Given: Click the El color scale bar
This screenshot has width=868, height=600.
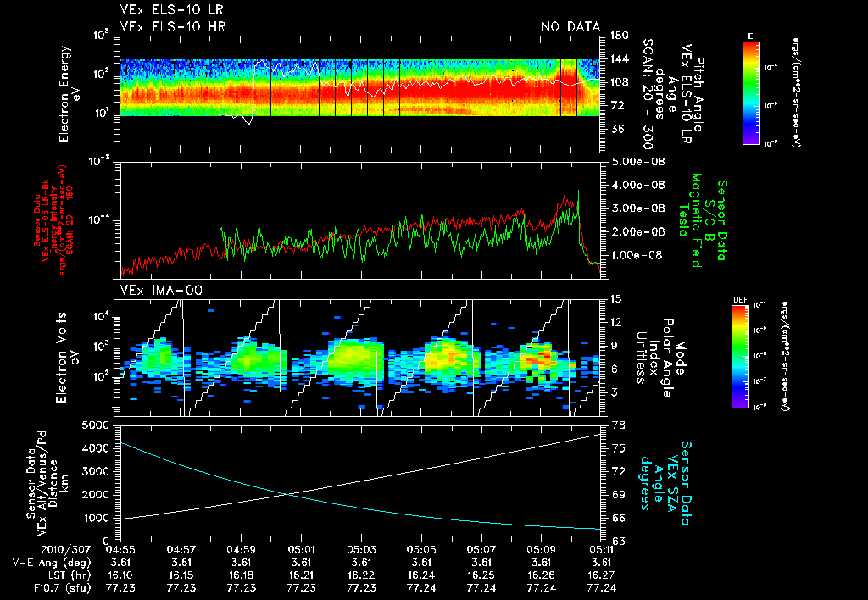Looking at the screenshot, I should [751, 92].
